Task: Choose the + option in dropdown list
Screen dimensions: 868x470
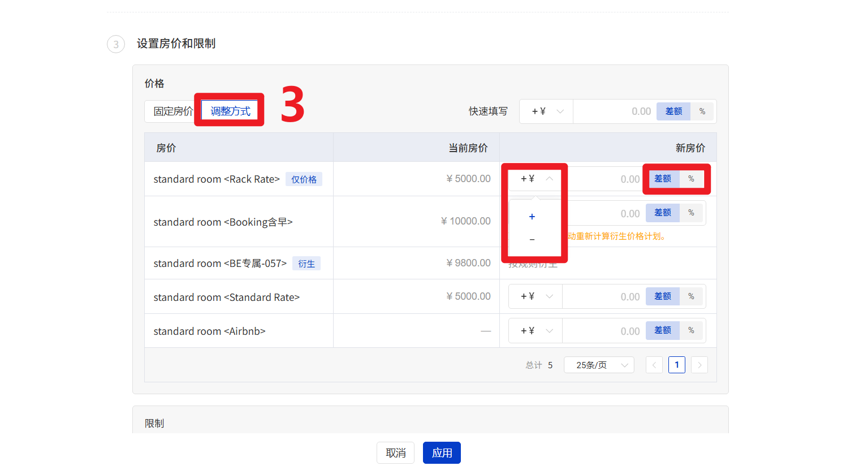Action: (x=532, y=217)
